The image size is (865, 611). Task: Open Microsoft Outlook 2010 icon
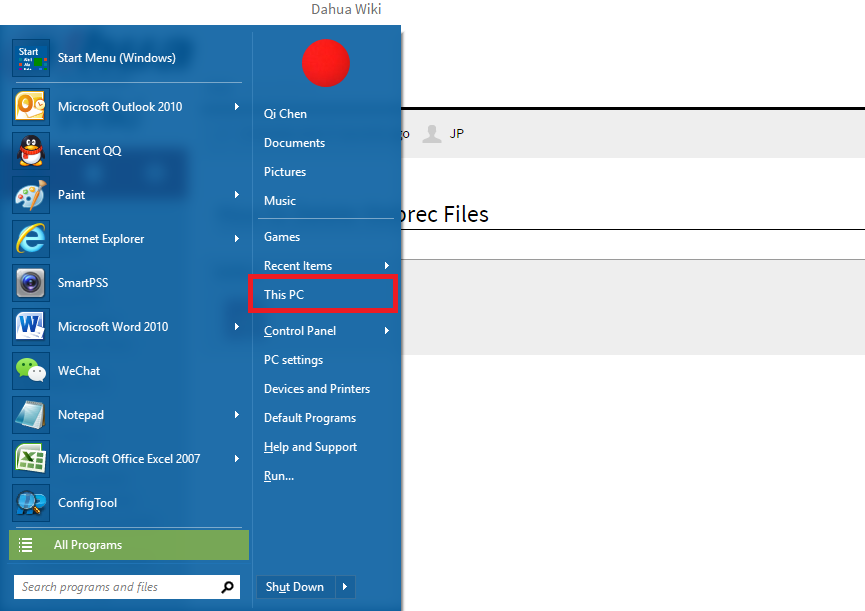coord(31,107)
